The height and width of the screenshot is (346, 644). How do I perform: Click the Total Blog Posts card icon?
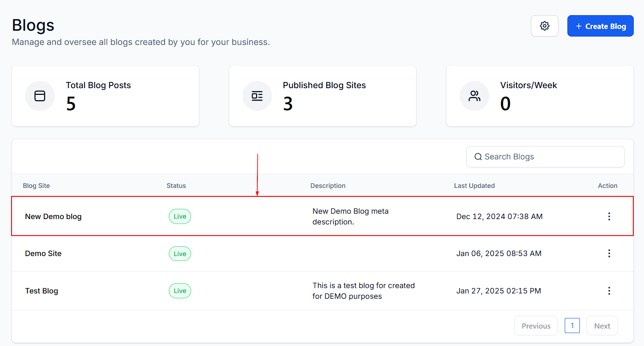point(40,96)
